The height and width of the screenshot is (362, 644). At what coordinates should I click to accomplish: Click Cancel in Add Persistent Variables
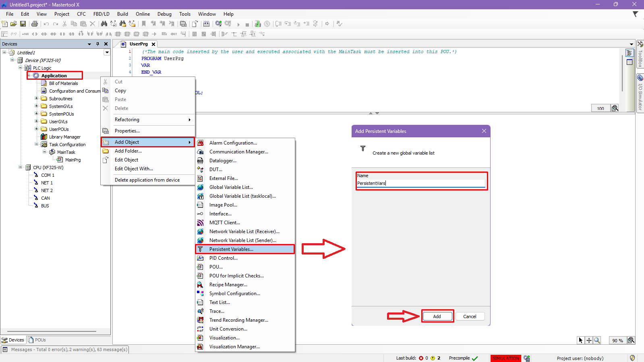pos(470,316)
